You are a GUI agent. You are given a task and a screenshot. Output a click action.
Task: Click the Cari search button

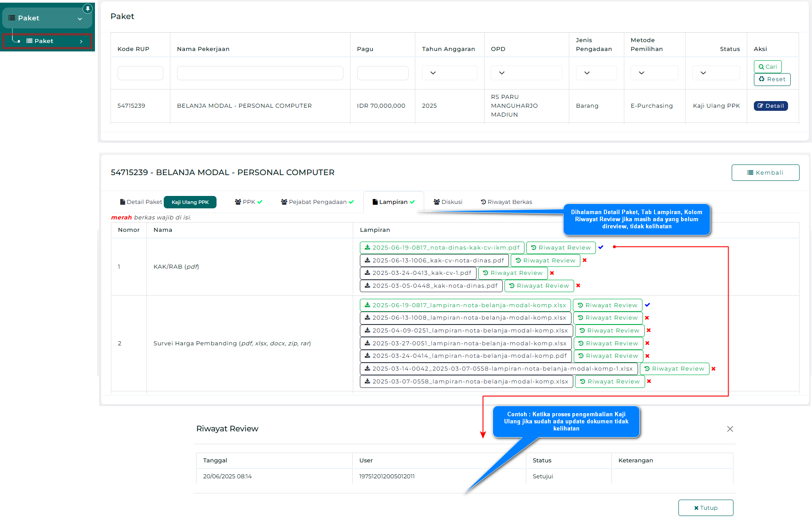point(767,67)
